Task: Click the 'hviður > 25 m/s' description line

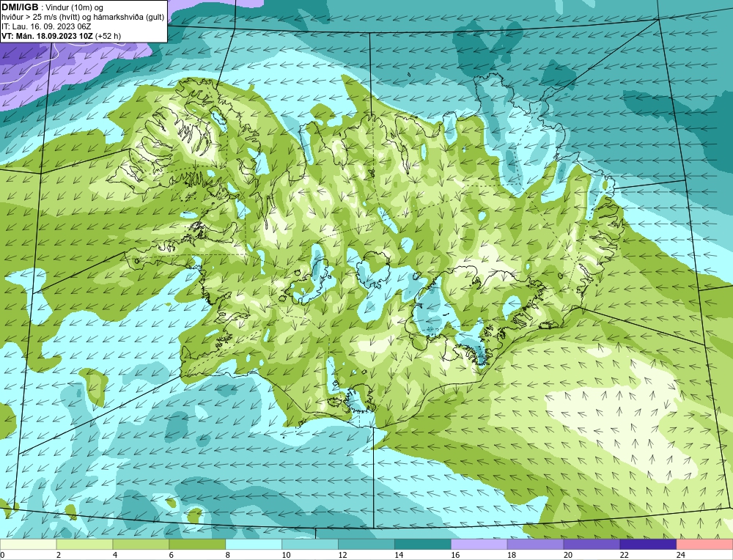Action: (x=83, y=18)
